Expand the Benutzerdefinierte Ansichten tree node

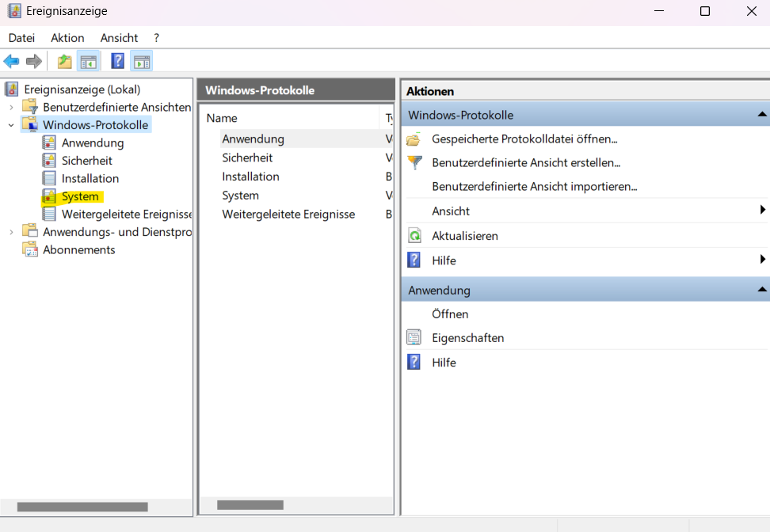point(11,107)
